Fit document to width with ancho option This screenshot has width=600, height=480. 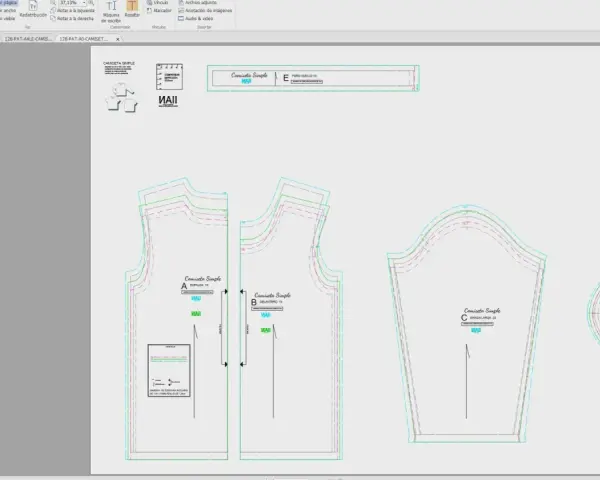8,11
